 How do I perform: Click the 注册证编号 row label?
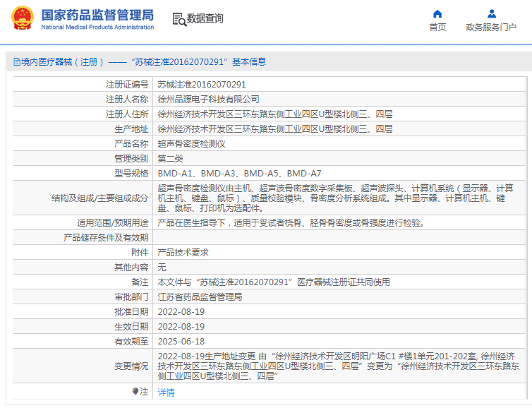point(127,85)
